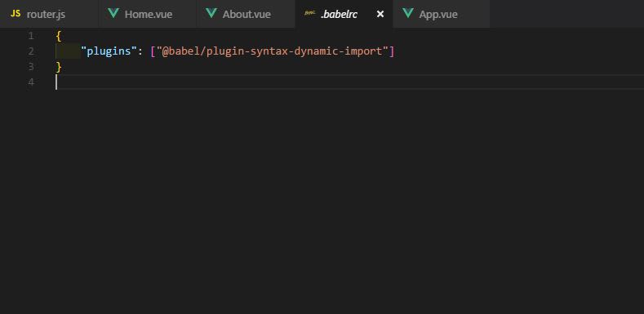Image resolution: width=644 pixels, height=314 pixels.
Task: Open the About.vue tab
Action: pyautogui.click(x=246, y=14)
